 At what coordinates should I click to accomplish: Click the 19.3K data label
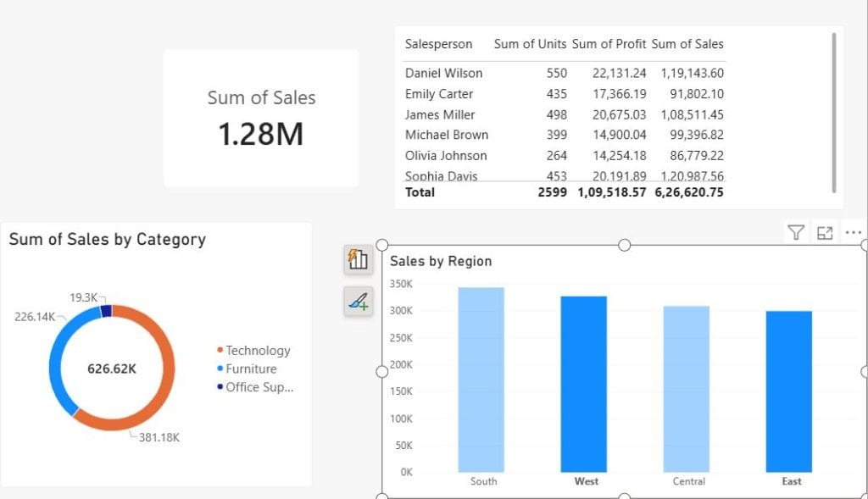84,297
